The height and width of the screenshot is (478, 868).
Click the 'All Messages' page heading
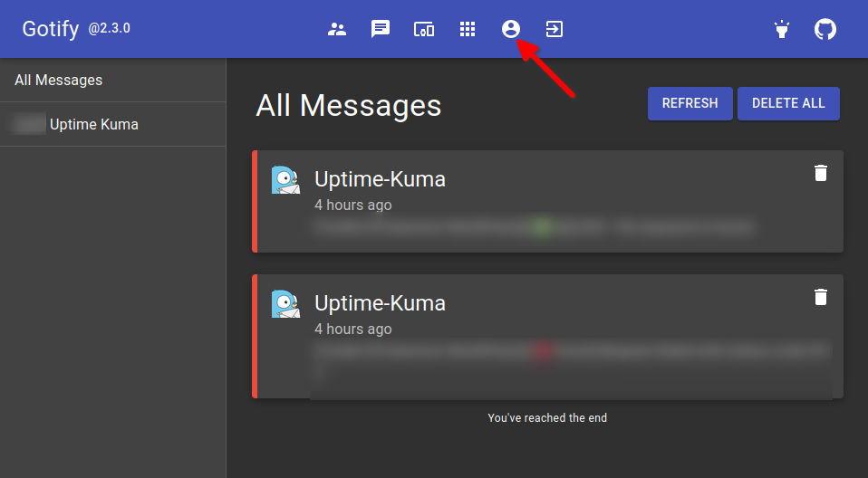[349, 105]
